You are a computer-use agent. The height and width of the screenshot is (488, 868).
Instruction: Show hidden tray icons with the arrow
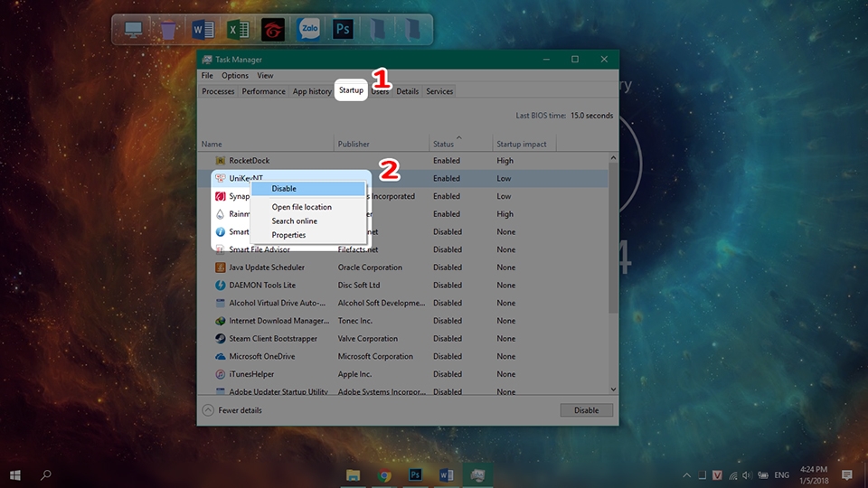tap(686, 475)
